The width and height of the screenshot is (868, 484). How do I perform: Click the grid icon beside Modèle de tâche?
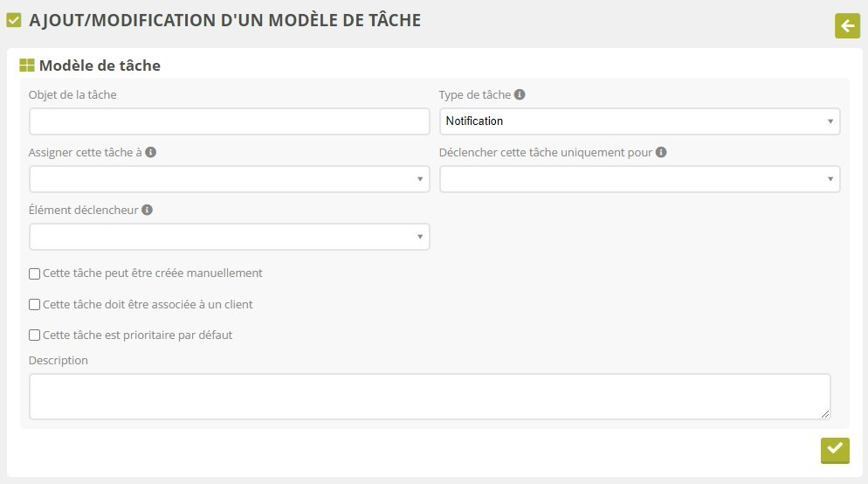27,66
